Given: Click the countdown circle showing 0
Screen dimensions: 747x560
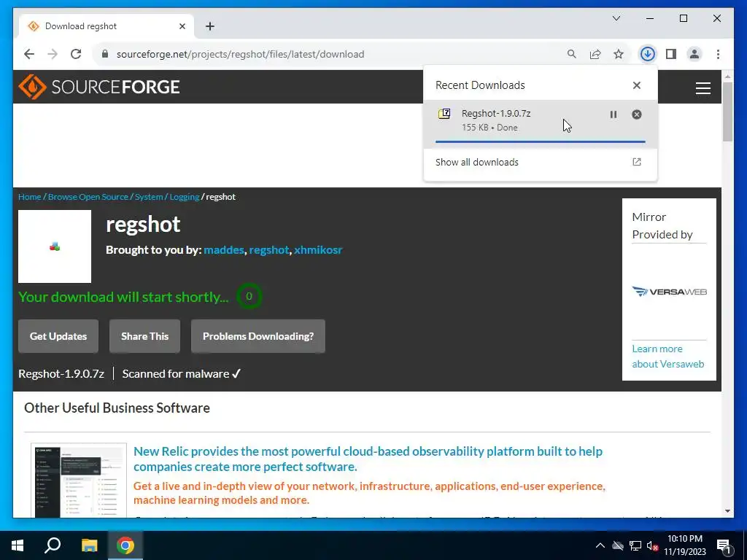Looking at the screenshot, I should (x=249, y=296).
